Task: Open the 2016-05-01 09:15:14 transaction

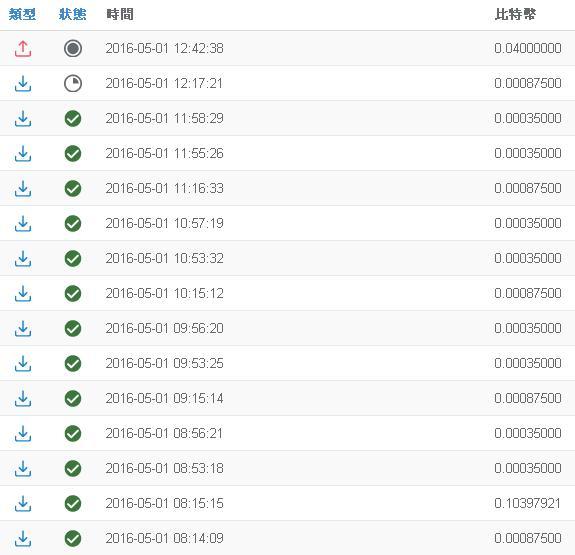Action: [x=288, y=398]
